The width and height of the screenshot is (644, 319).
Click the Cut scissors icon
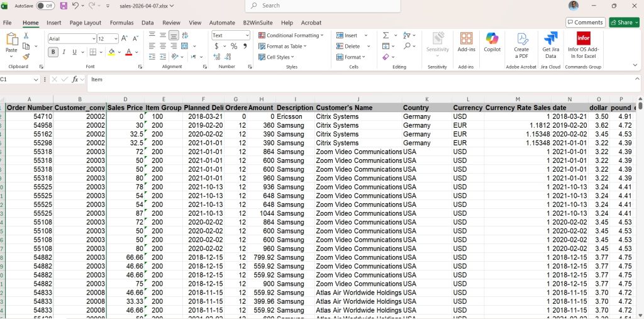tap(26, 36)
